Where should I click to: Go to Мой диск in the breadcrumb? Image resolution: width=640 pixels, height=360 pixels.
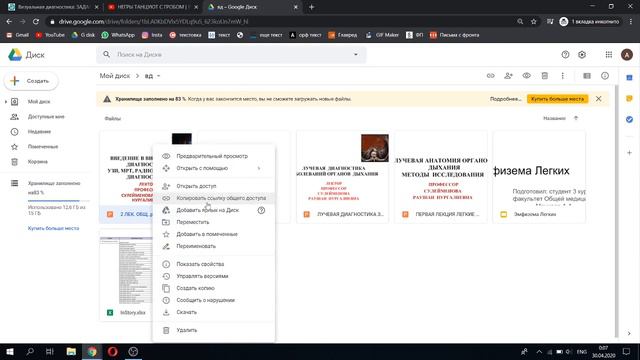115,76
